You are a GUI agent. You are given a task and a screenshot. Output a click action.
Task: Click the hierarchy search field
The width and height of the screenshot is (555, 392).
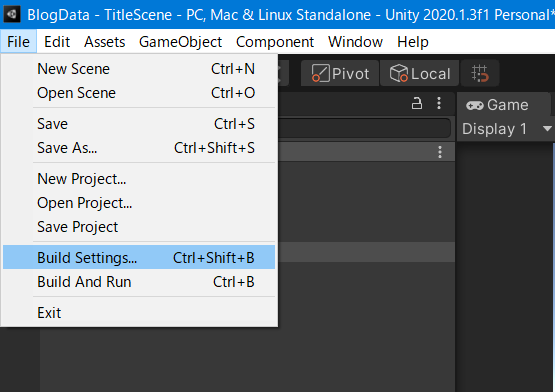364,128
